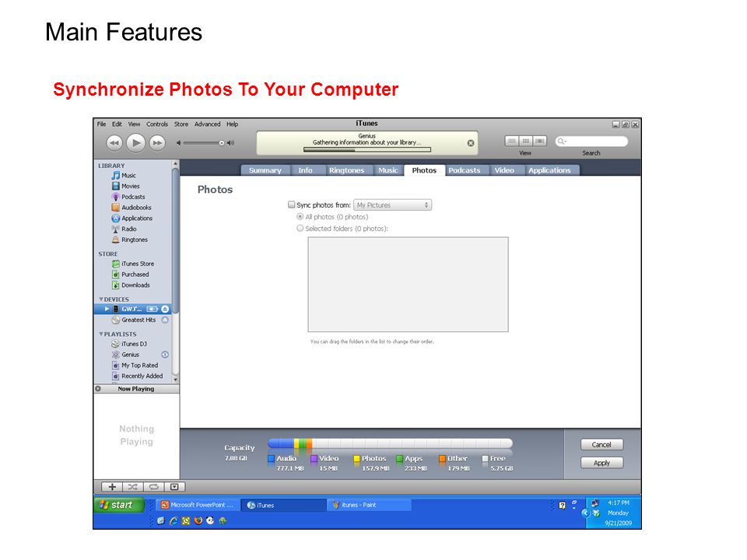Screen dimensions: 747x560
Task: Open the Recently Added playlist
Action: [142, 376]
